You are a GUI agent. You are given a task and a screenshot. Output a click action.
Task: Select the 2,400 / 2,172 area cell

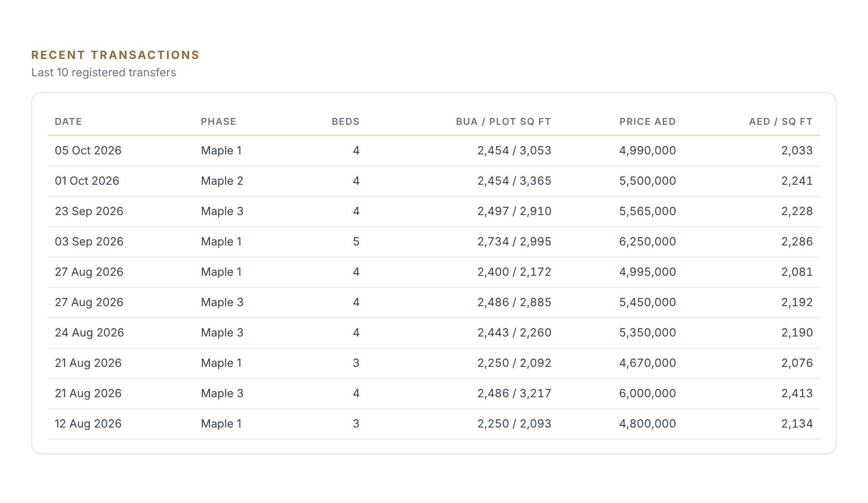tap(514, 272)
